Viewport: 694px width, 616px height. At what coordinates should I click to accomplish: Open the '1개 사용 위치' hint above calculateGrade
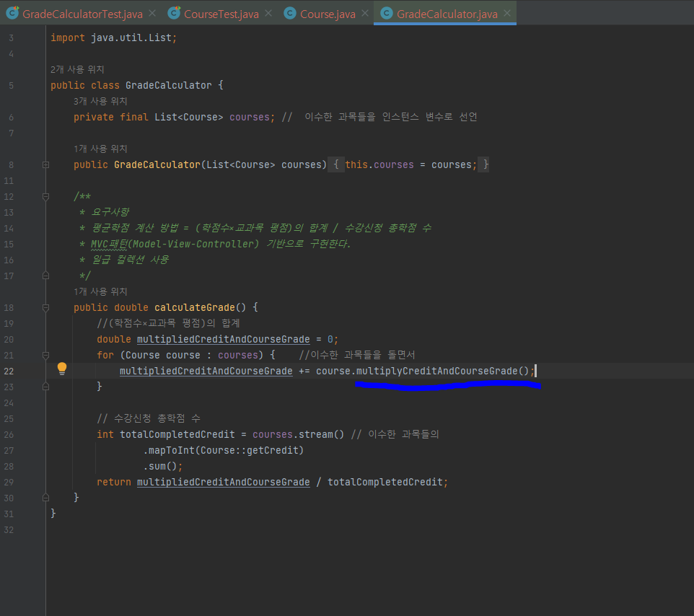(x=100, y=291)
